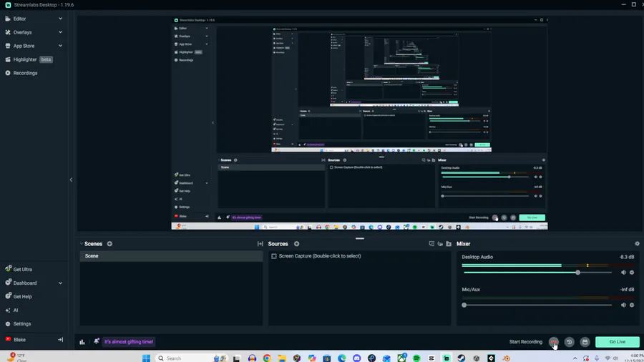This screenshot has height=362, width=644.
Task: Open File Explorer from the taskbar
Action: (x=282, y=358)
